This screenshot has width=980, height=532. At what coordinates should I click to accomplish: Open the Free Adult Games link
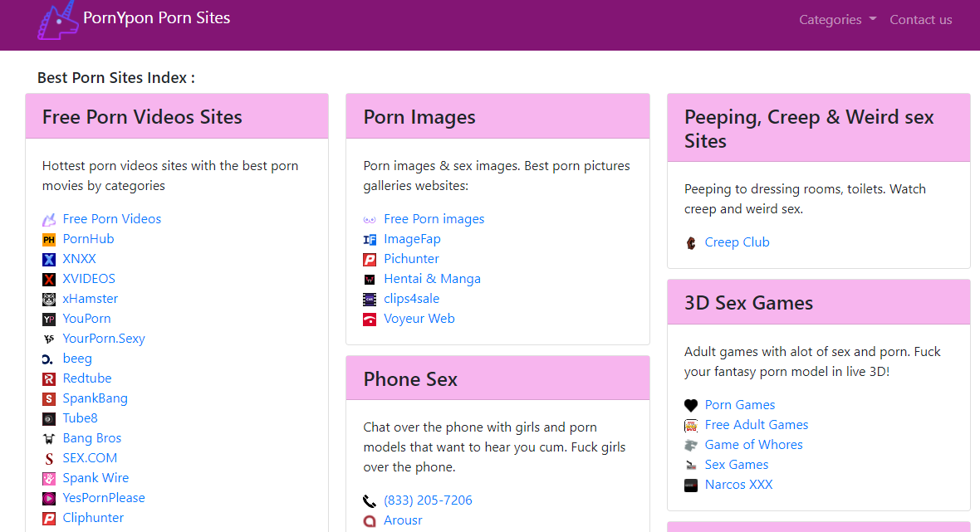tap(757, 425)
